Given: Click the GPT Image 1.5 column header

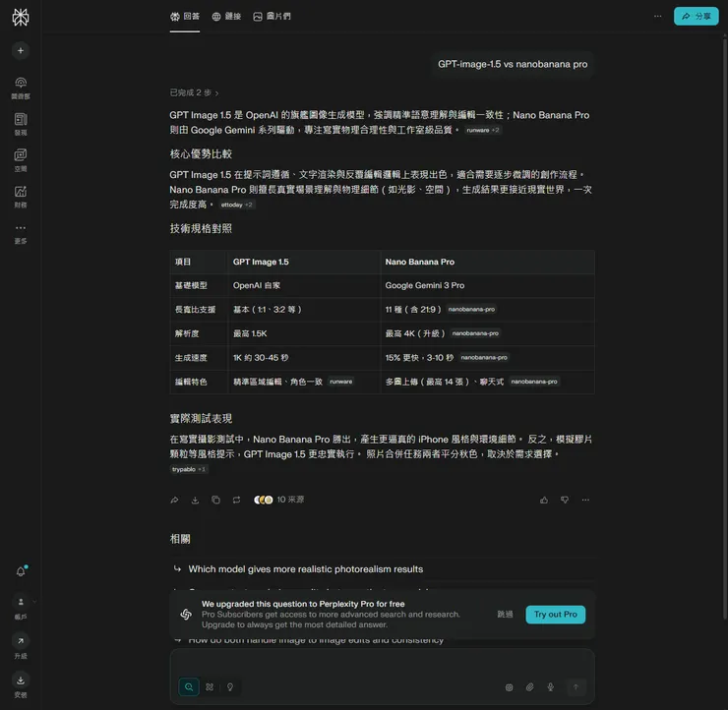Looking at the screenshot, I should point(304,263).
